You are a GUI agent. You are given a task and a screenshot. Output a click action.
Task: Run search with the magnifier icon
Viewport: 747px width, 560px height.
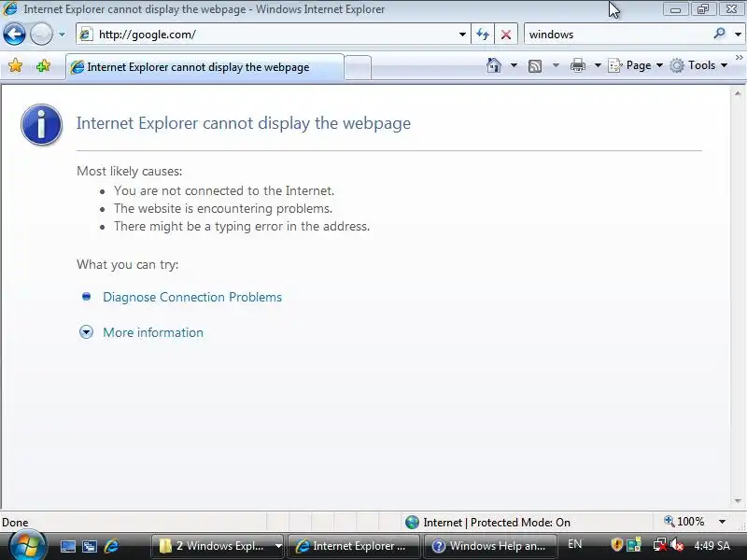[719, 34]
